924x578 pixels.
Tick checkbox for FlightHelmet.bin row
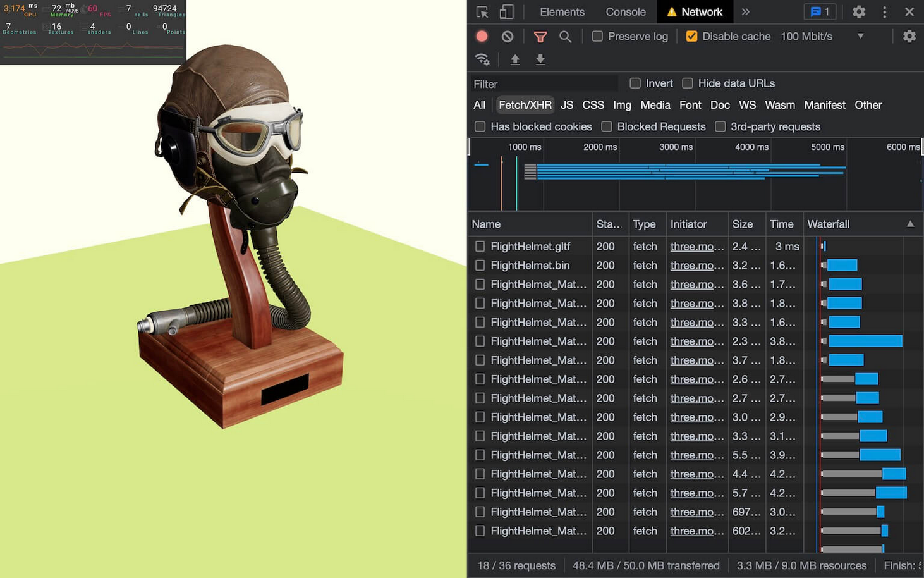(x=480, y=266)
